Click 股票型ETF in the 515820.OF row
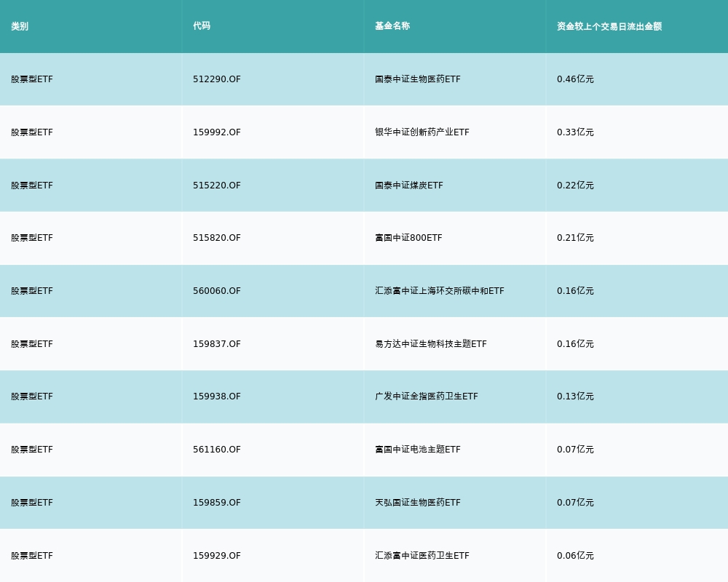Image resolution: width=728 pixels, height=582 pixels. pyautogui.click(x=32, y=238)
